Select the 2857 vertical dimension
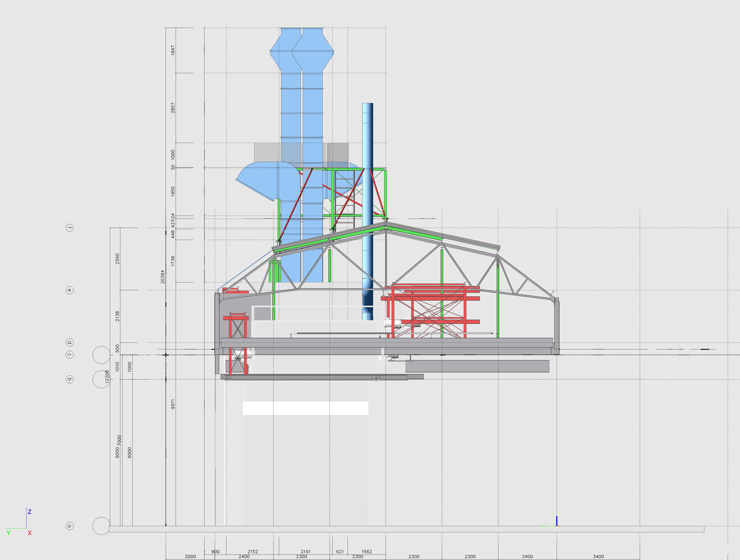740x560 pixels. tap(173, 108)
